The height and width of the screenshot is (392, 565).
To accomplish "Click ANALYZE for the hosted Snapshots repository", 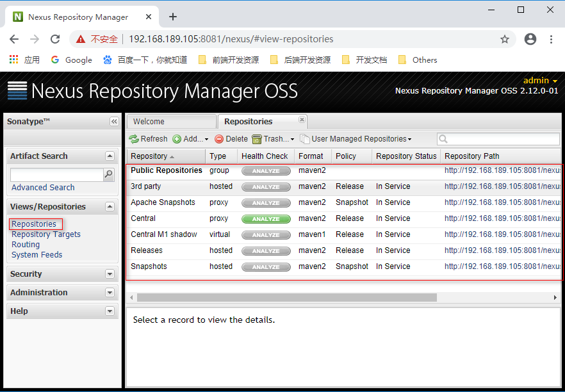I will (266, 266).
